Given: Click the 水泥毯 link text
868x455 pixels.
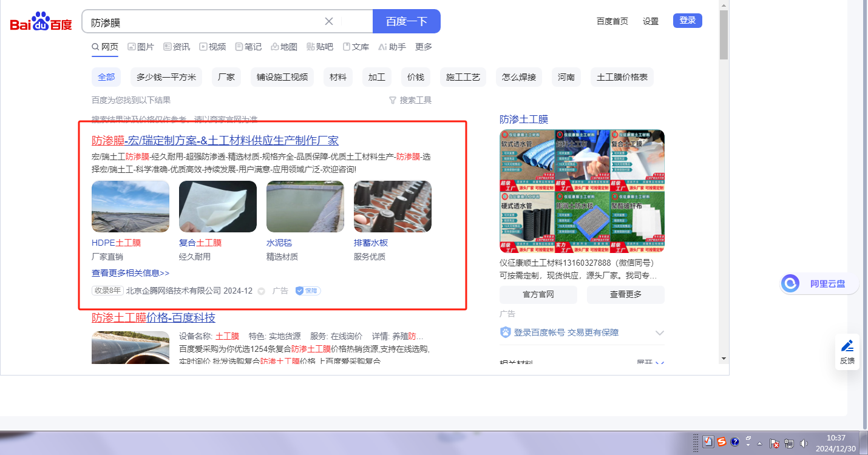Looking at the screenshot, I should tap(279, 243).
